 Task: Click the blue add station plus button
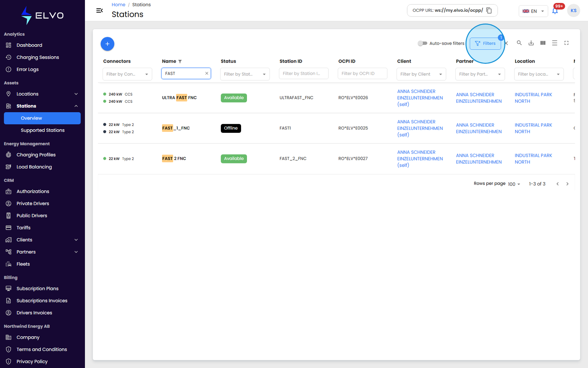[107, 44]
